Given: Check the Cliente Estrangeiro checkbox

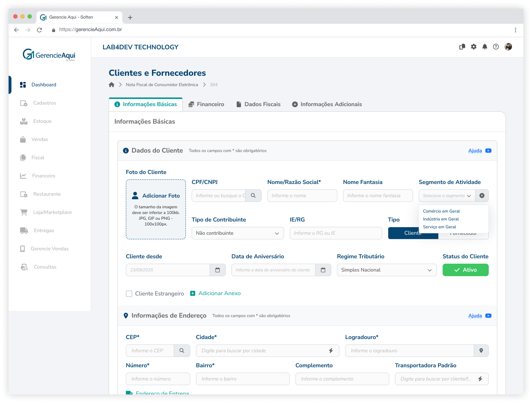Looking at the screenshot, I should coord(129,294).
